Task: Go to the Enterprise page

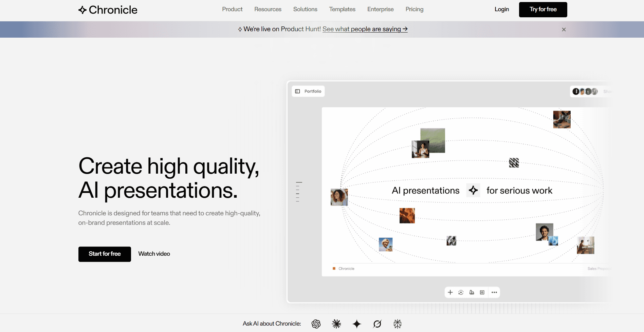Action: coord(380,9)
